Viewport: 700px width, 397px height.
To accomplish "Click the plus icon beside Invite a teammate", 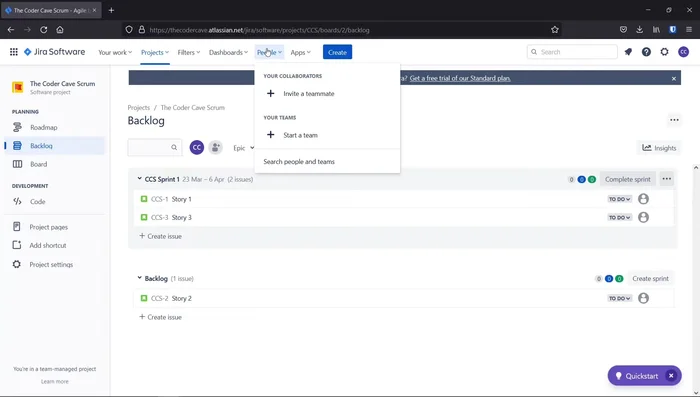I will pyautogui.click(x=271, y=93).
